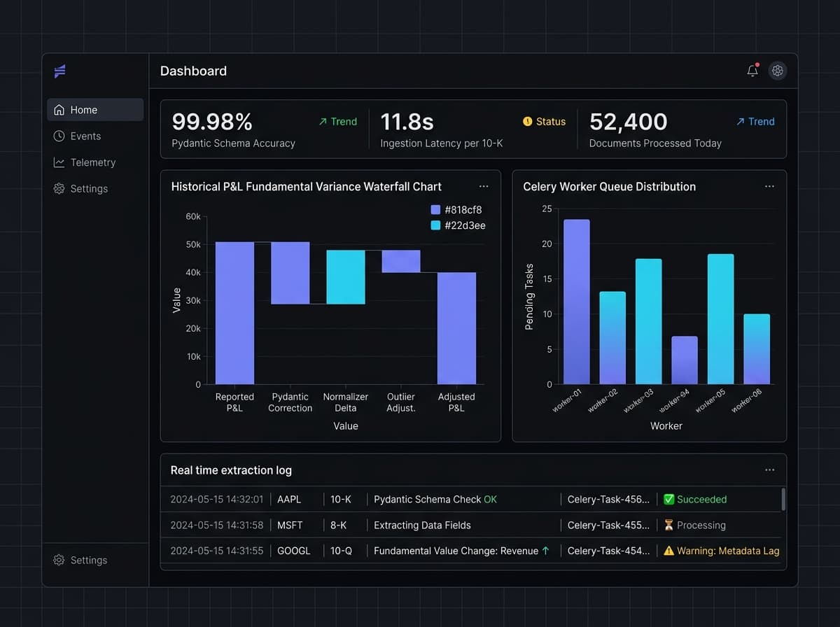Click the Celery-Task-456... cell

(x=608, y=500)
